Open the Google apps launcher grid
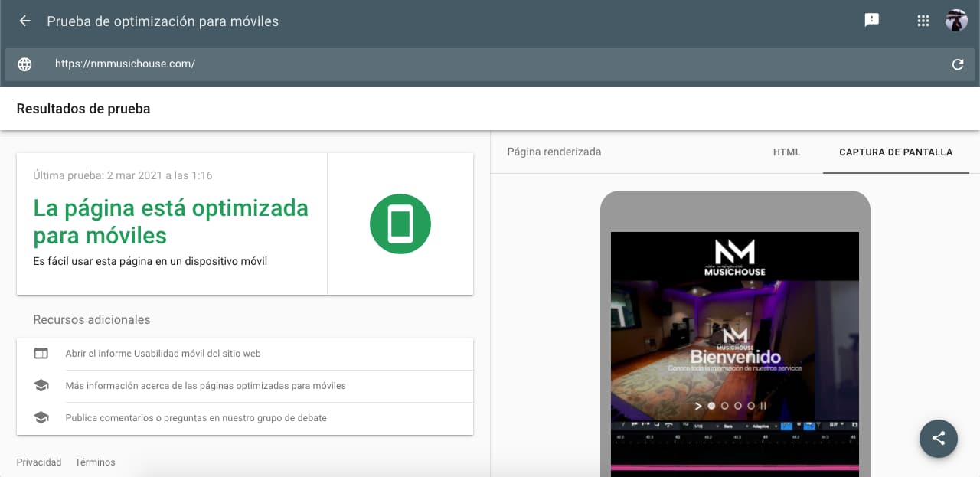This screenshot has width=980, height=477. pyautogui.click(x=923, y=21)
